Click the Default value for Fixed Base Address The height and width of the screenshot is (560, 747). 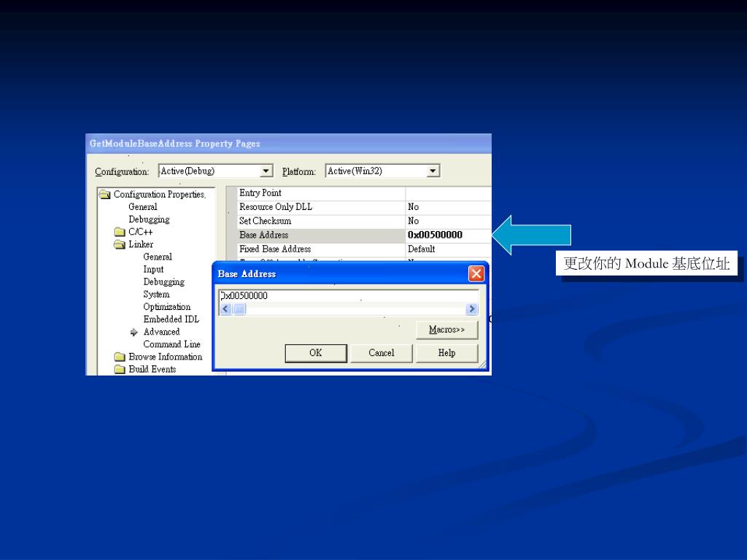(421, 249)
